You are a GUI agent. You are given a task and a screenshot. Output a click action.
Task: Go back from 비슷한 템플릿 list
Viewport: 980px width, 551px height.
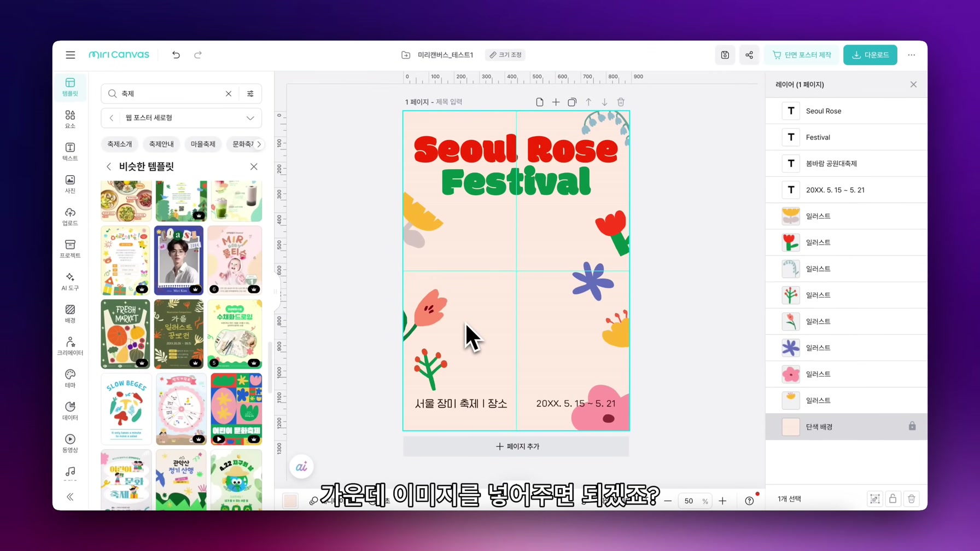click(109, 166)
